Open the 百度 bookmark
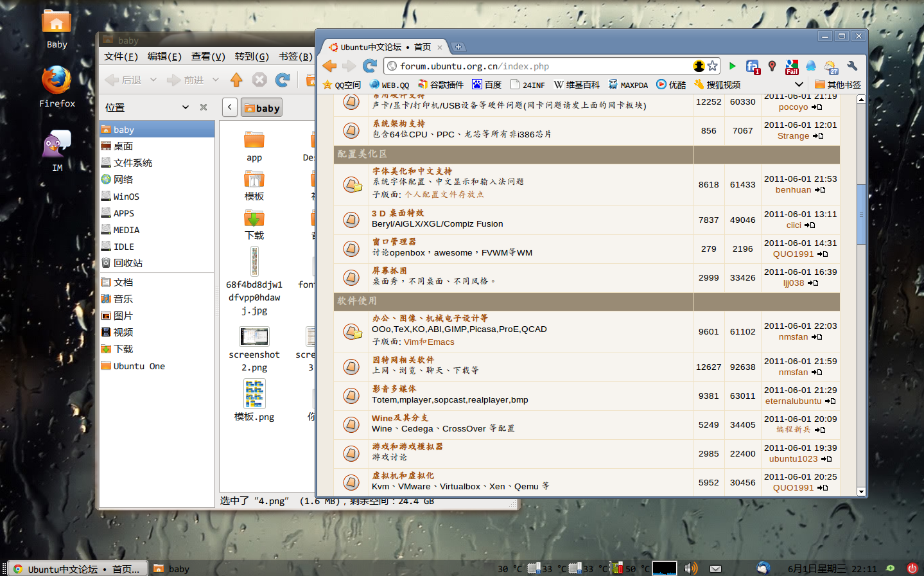 tap(487, 85)
